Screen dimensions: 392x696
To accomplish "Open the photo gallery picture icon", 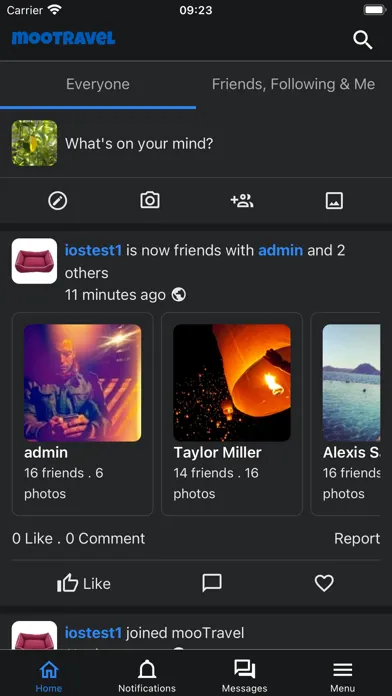I will coord(334,201).
